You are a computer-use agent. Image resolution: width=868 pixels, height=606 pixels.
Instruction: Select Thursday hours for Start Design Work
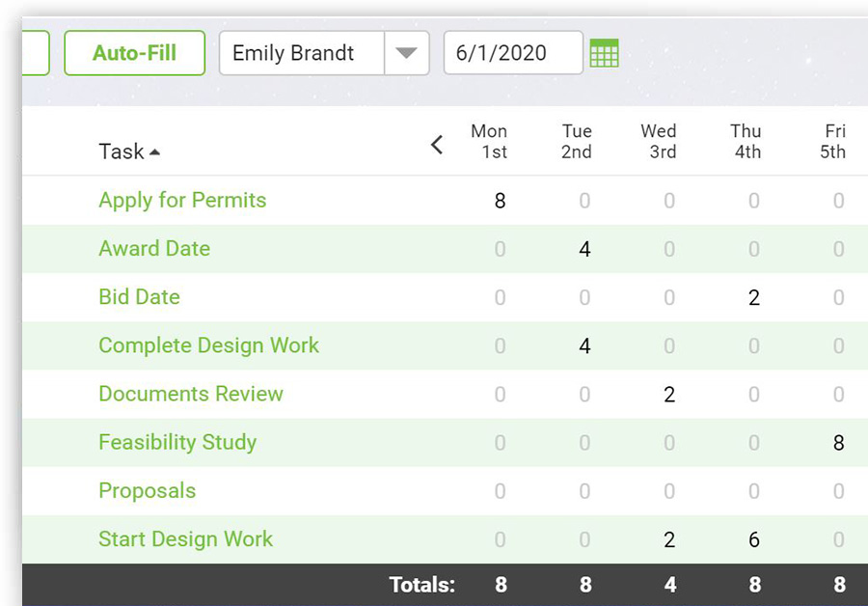(754, 539)
